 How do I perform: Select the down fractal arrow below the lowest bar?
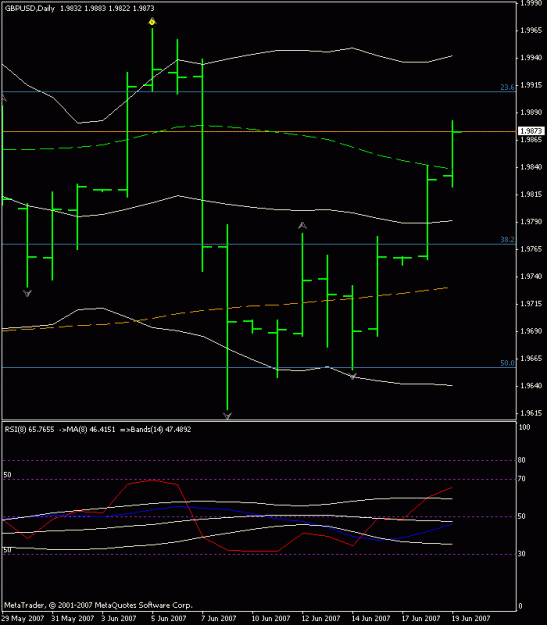(x=227, y=416)
